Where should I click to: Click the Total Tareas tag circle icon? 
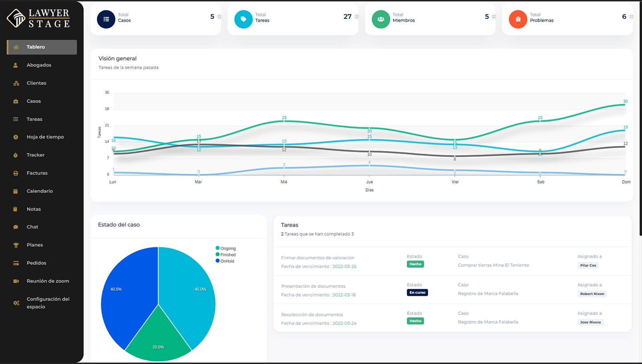243,19
